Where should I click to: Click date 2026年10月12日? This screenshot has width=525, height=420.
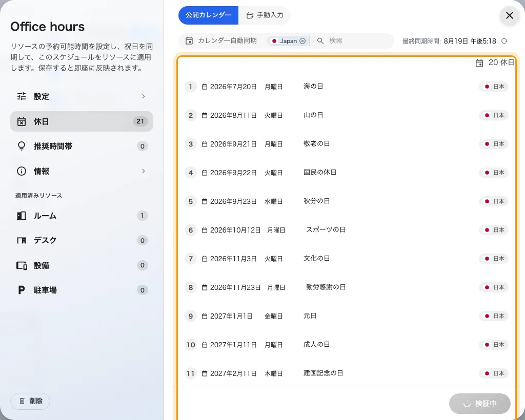235,230
